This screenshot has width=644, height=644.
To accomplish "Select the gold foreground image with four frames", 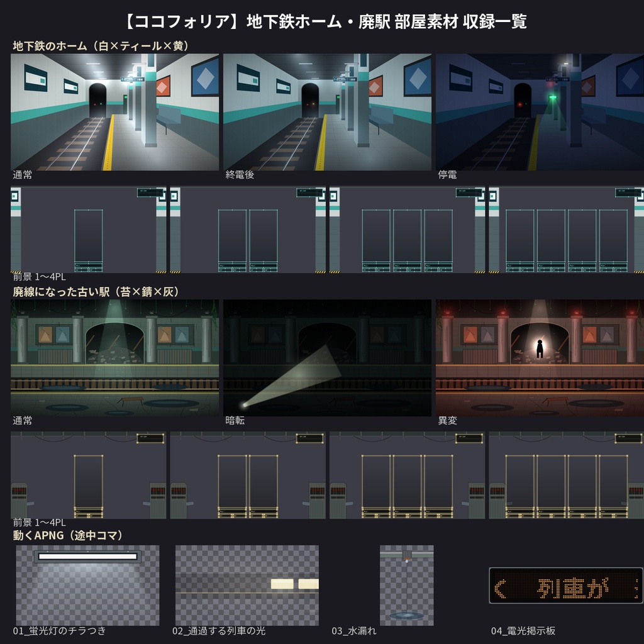I will (x=567, y=475).
